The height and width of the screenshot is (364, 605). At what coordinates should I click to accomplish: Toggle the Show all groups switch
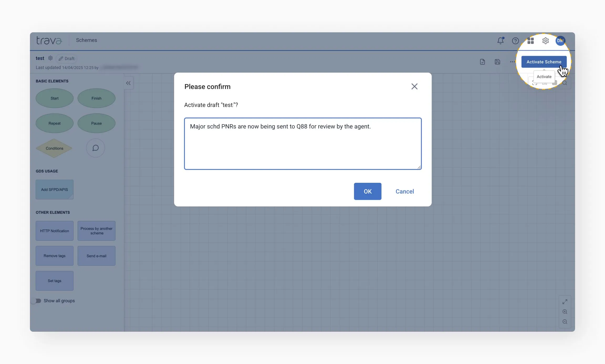coord(37,301)
